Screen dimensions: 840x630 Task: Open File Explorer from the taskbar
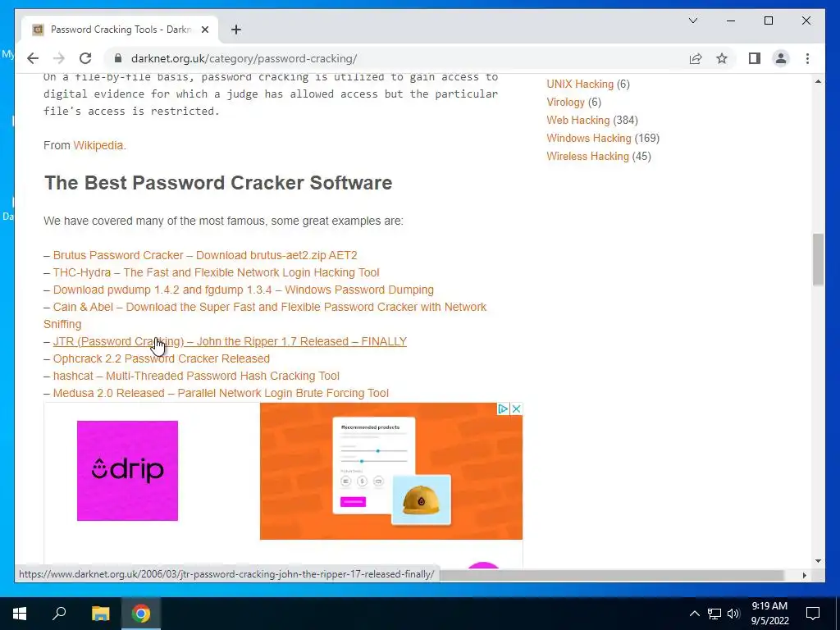click(x=100, y=614)
